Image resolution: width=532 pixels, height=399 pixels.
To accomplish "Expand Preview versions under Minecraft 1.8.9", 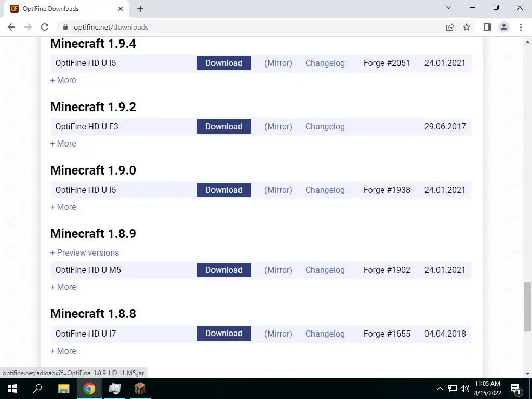I will pyautogui.click(x=85, y=253).
